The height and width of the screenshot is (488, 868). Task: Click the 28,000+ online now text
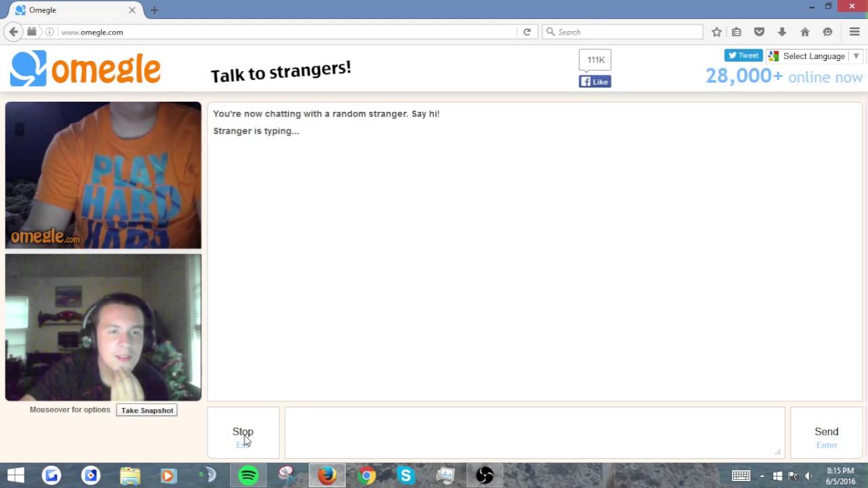pos(784,76)
